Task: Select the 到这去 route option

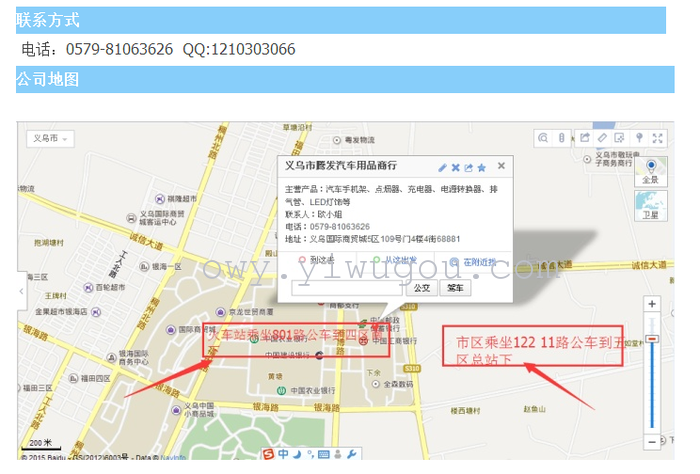Action: point(316,262)
